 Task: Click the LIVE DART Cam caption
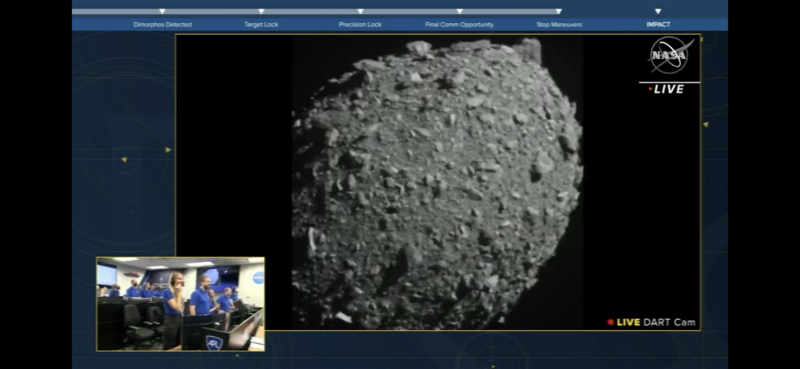(656, 322)
